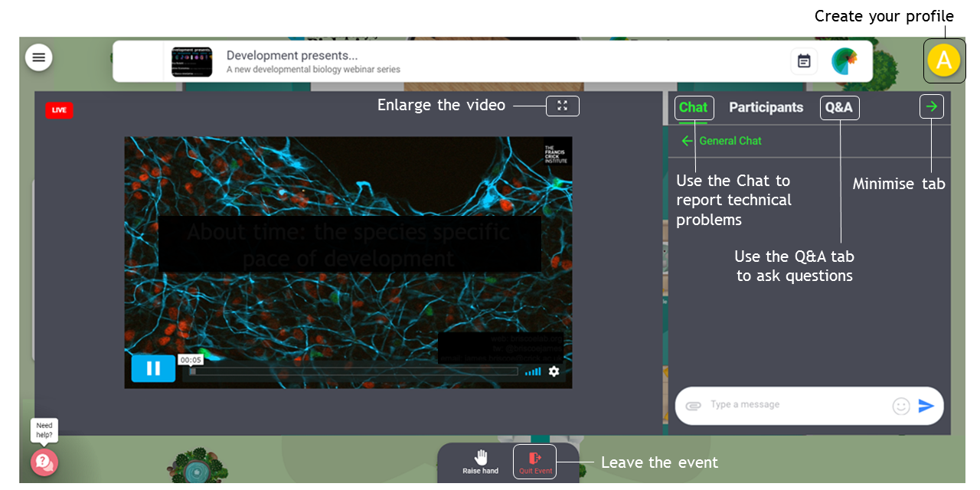Open video settings gear
The image size is (980, 490).
554,371
